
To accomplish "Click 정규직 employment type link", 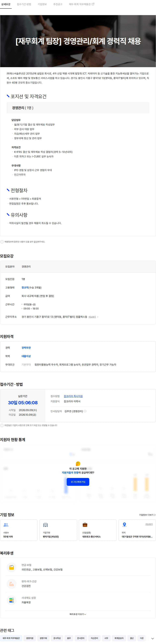I will [25, 288].
